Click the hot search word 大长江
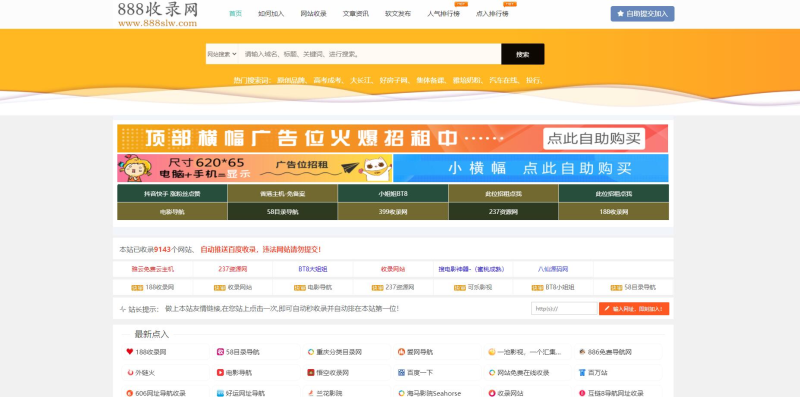800x397 pixels. point(361,80)
